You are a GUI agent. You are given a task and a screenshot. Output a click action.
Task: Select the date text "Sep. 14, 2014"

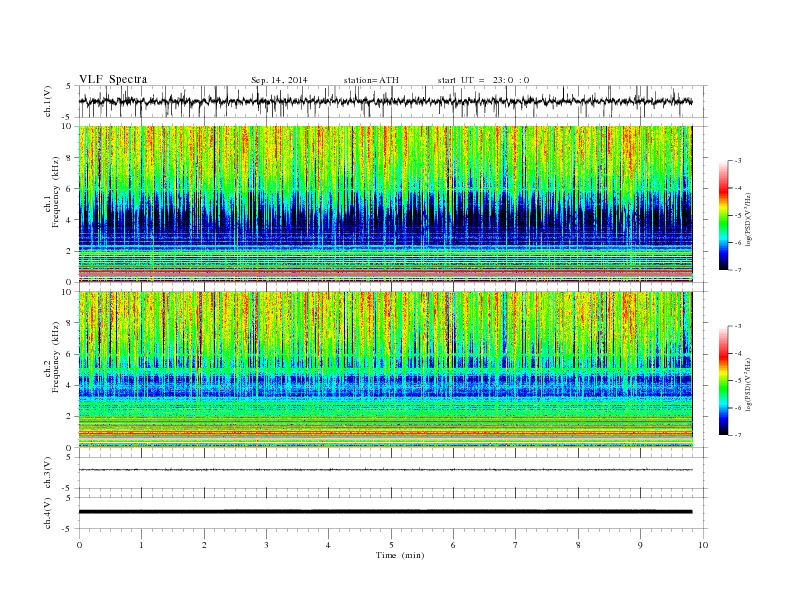pyautogui.click(x=279, y=80)
